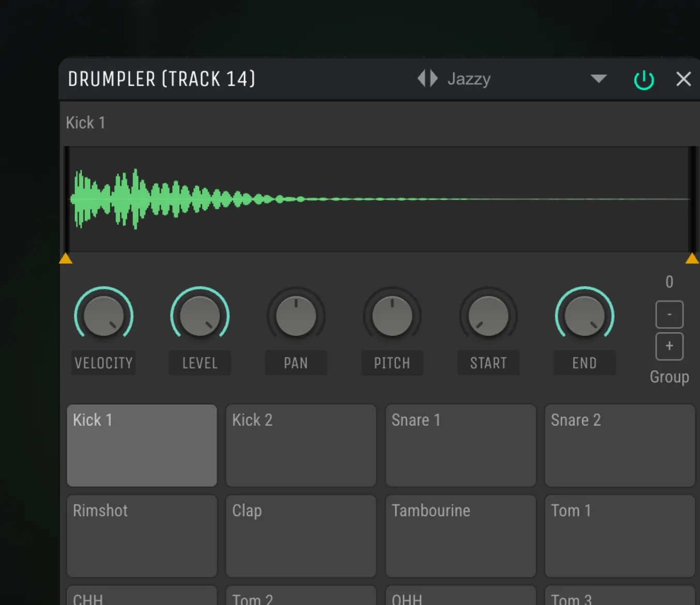Viewport: 700px width, 605px height.
Task: Click the sample start orange marker
Action: [x=66, y=258]
